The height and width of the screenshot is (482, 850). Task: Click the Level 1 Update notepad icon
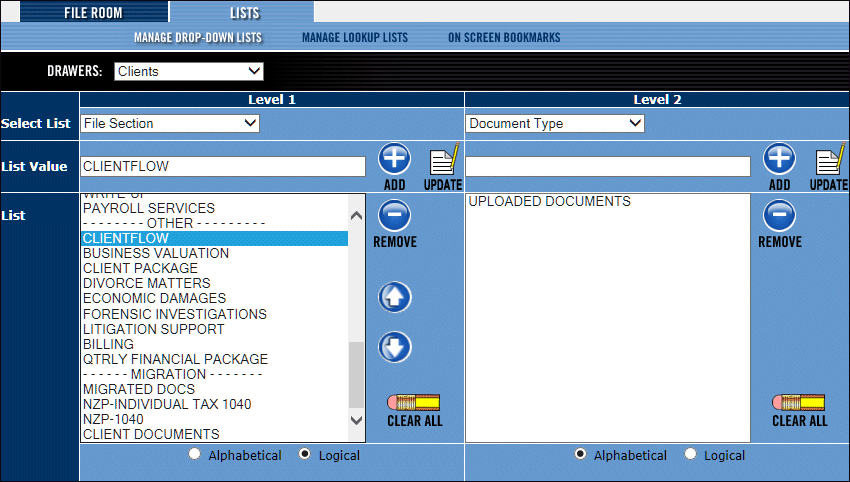[442, 162]
